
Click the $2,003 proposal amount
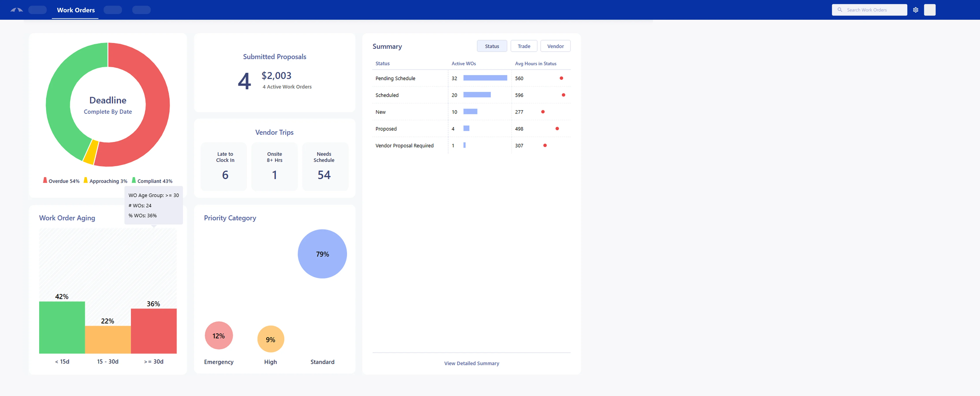(x=276, y=76)
